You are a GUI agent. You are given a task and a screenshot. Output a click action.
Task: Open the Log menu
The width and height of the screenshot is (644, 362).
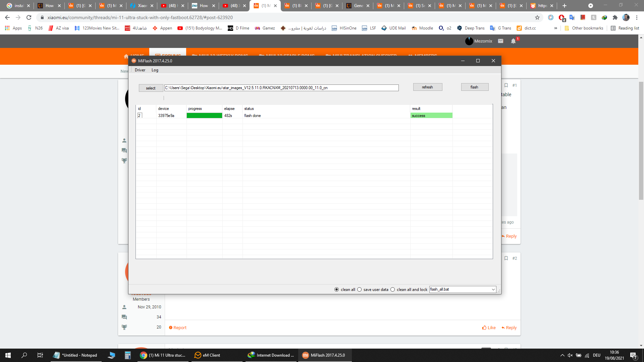155,70
